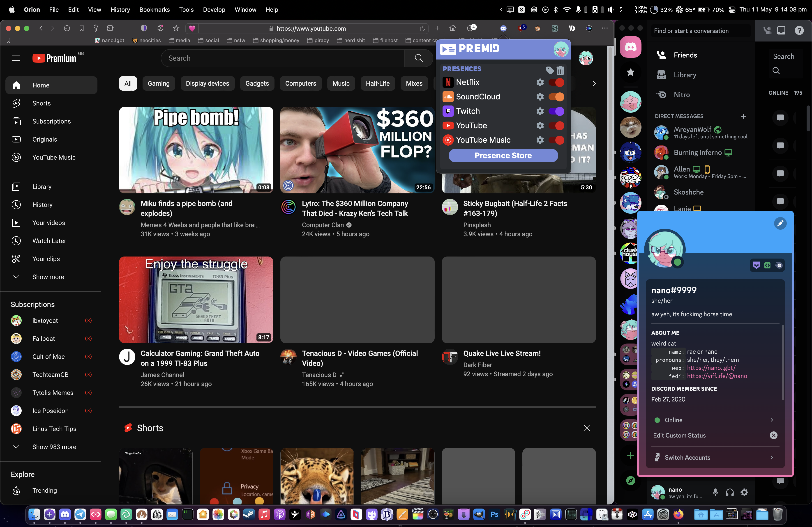Expand Show 983 more subscriptions
The height and width of the screenshot is (527, 812).
[x=54, y=447]
